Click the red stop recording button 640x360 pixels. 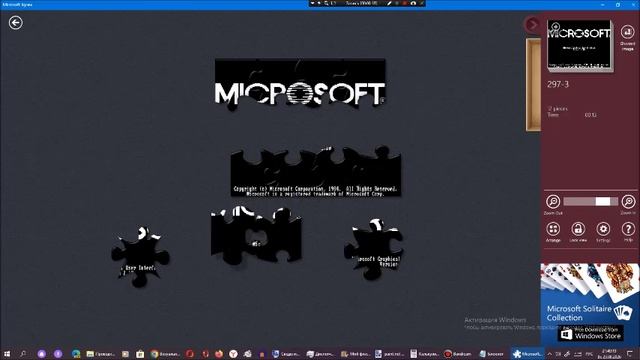click(405, 3)
